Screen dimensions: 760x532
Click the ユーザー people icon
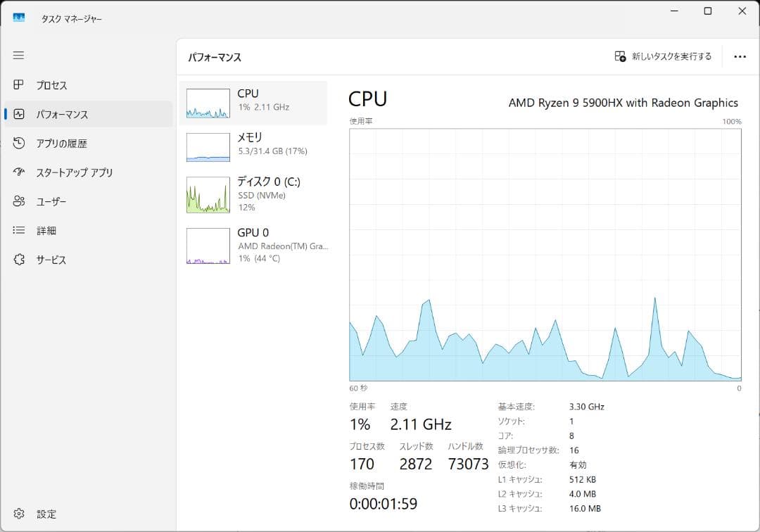pyautogui.click(x=19, y=202)
